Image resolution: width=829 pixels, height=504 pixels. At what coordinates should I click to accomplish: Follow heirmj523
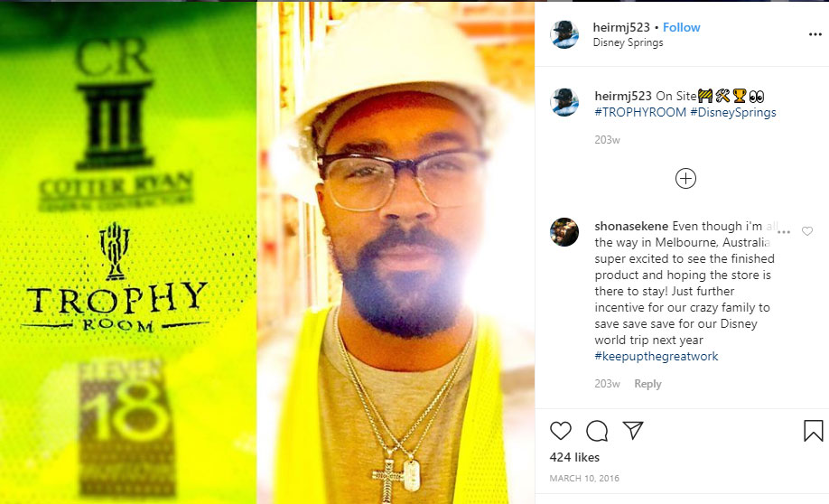(x=682, y=27)
